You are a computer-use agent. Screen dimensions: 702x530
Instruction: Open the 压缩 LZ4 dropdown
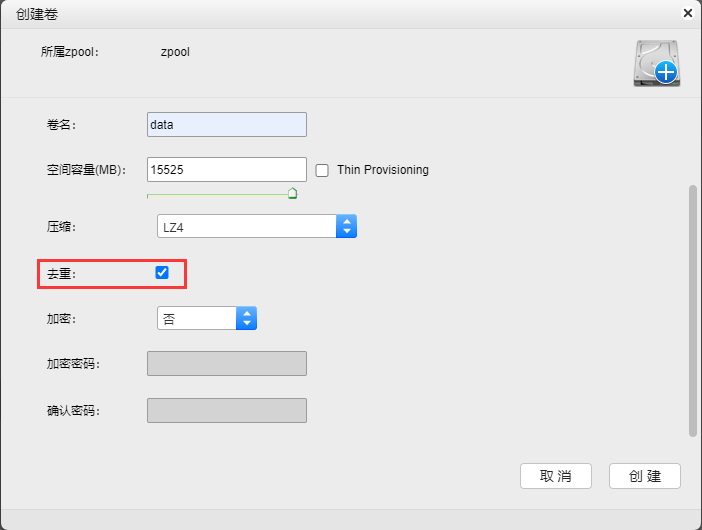257,226
